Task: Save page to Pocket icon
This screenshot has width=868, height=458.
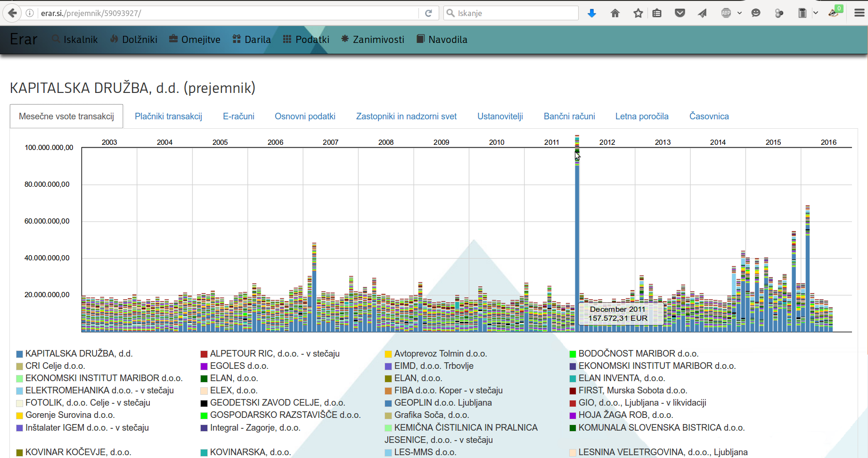Action: 680,13
